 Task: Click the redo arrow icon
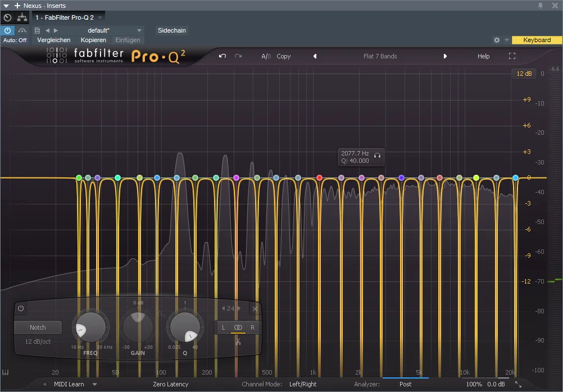pos(238,56)
